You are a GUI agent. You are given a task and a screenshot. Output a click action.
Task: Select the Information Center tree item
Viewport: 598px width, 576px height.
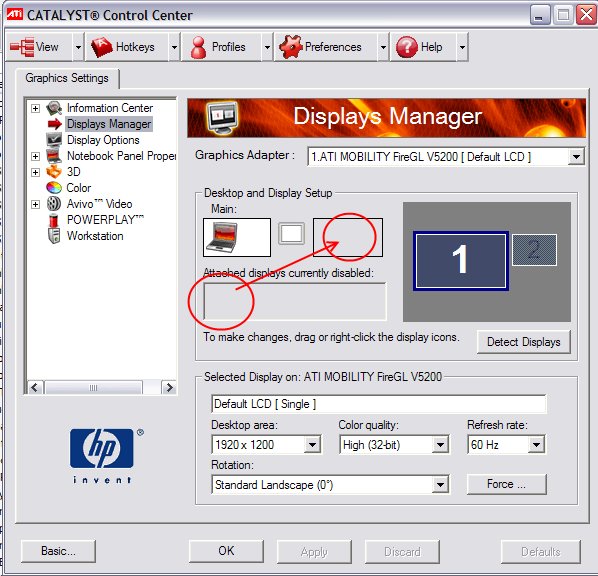tap(110, 108)
